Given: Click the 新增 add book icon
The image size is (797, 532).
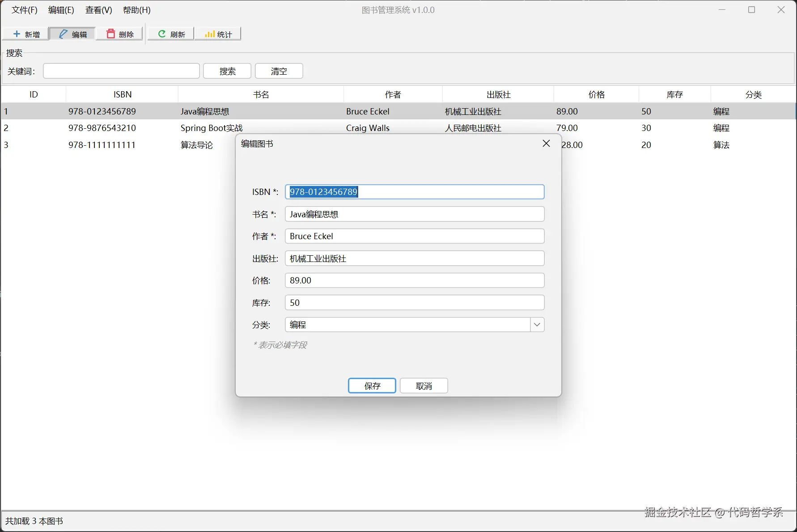Looking at the screenshot, I should point(17,34).
